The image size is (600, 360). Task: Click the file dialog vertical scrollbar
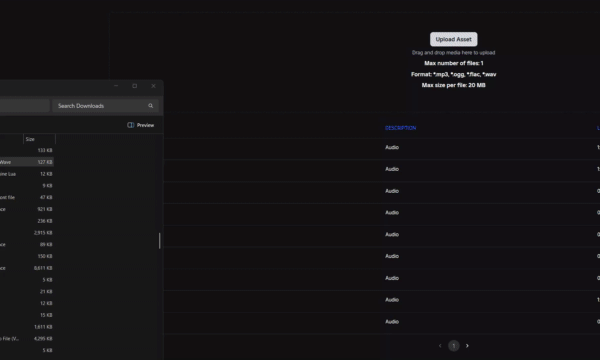coord(160,241)
